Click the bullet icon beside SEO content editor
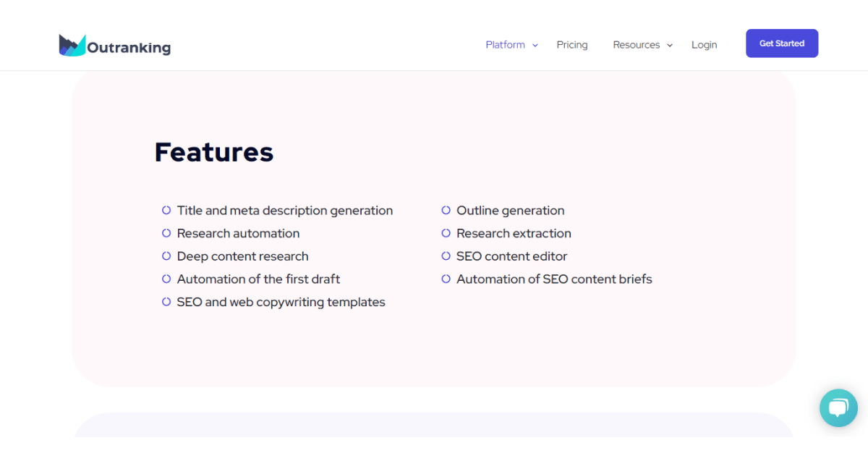The image size is (868, 456). 446,256
